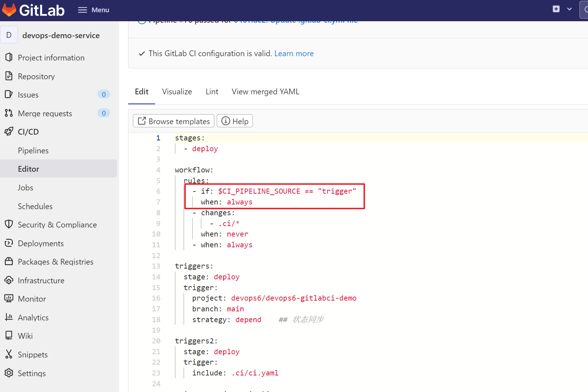This screenshot has height=392, width=588.
Task: Open the Deployments label
Action: pos(41,243)
